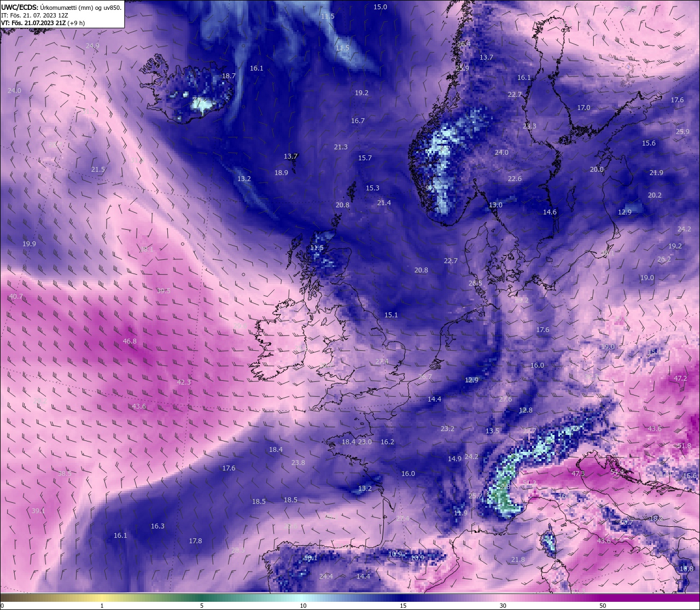Click the map value 26.2
The height and width of the screenshot is (610, 700).
point(664,259)
